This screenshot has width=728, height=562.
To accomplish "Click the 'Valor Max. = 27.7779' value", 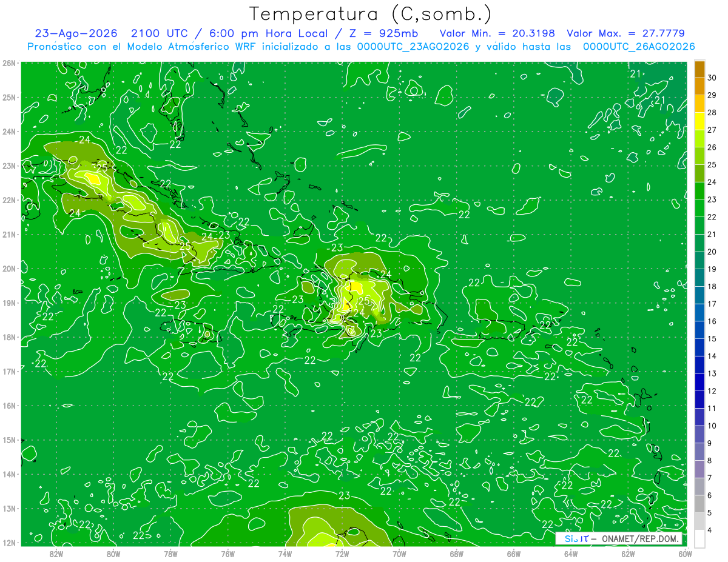I will pyautogui.click(x=625, y=33).
